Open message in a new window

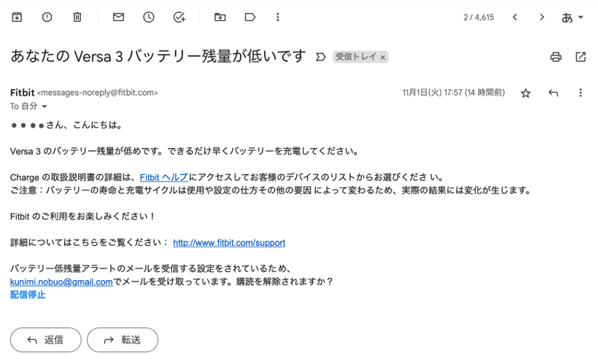coord(580,57)
